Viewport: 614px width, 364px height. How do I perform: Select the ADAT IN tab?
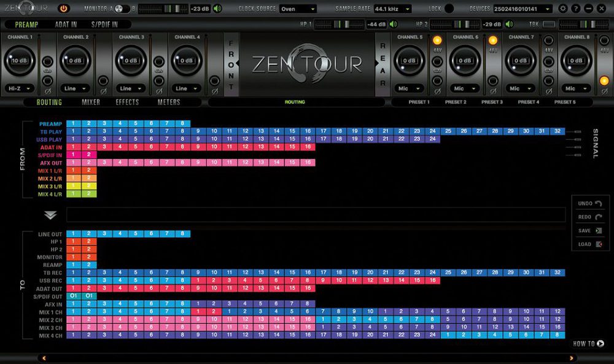tap(66, 25)
